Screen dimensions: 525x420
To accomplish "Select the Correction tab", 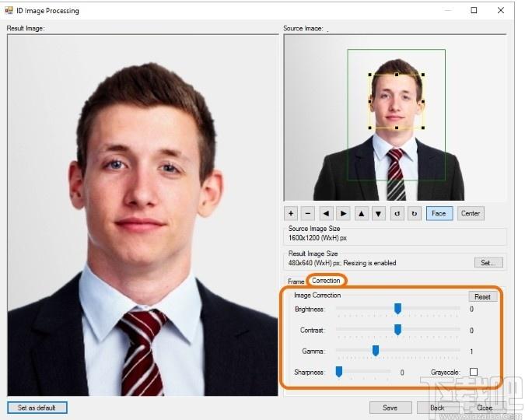I will coord(326,281).
